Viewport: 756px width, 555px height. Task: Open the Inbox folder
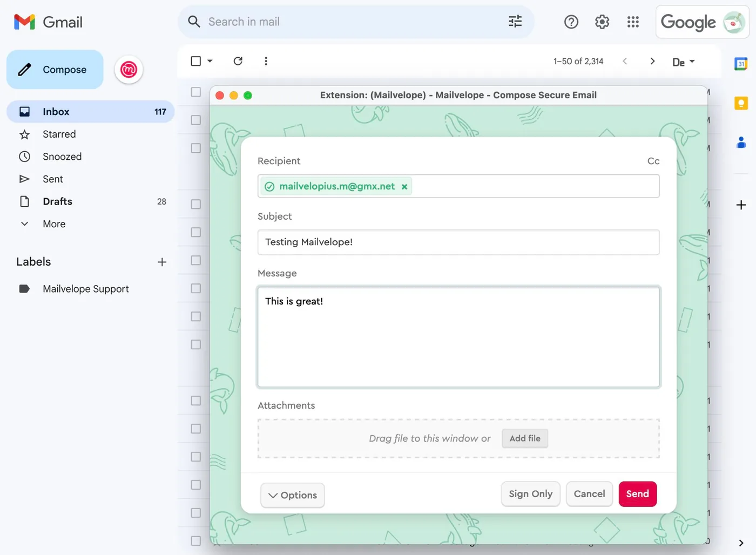click(x=90, y=111)
